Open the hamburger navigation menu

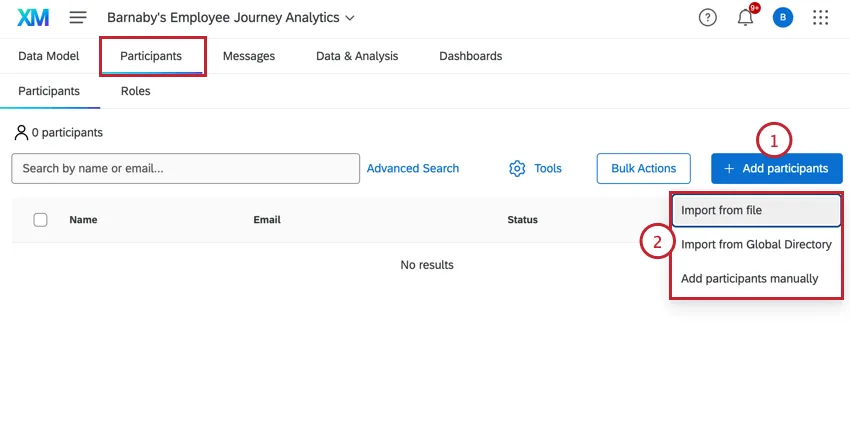[x=78, y=18]
